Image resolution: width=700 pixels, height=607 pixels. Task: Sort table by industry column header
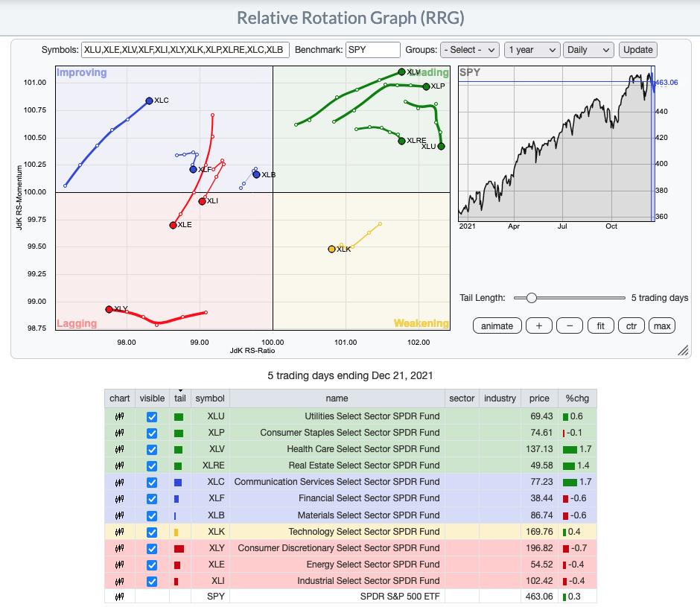pos(500,398)
